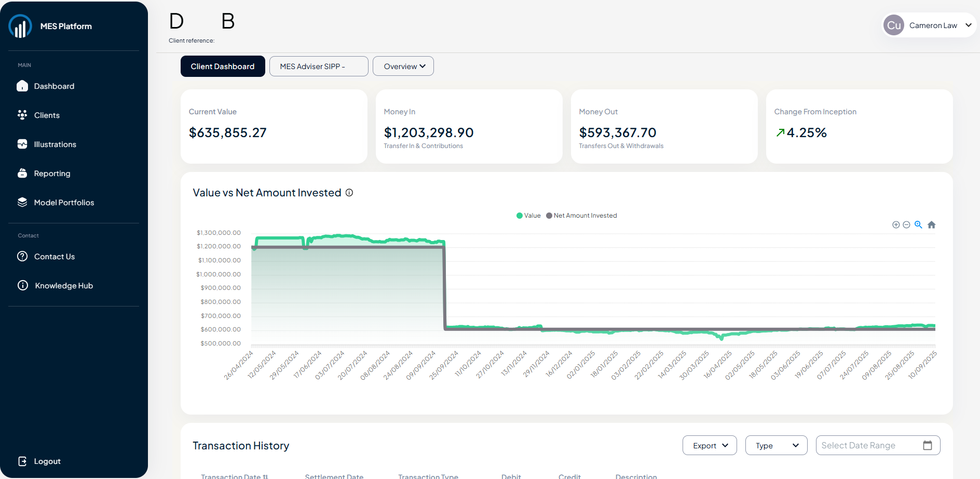980x479 pixels.
Task: Log out using the Logout link
Action: coord(47,461)
